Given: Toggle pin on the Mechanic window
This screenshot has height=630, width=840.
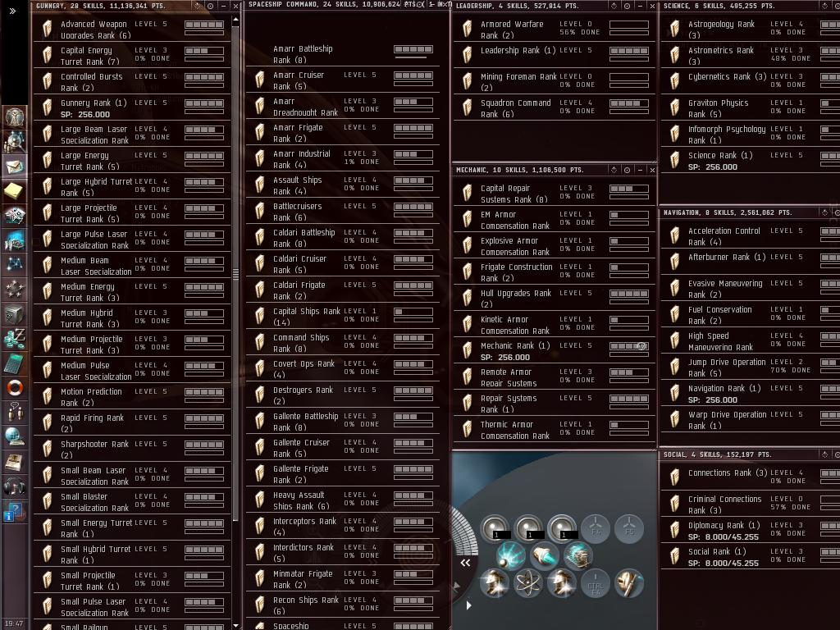Looking at the screenshot, I should (x=614, y=170).
